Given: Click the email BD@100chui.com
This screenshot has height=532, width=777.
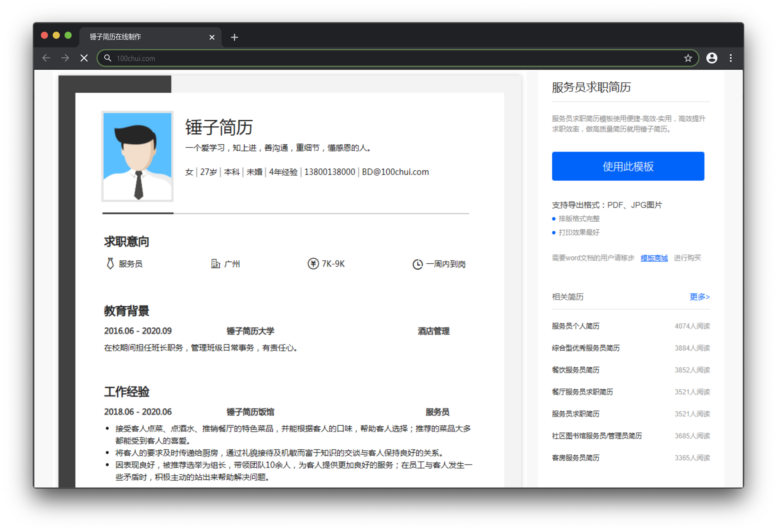Looking at the screenshot, I should 395,172.
